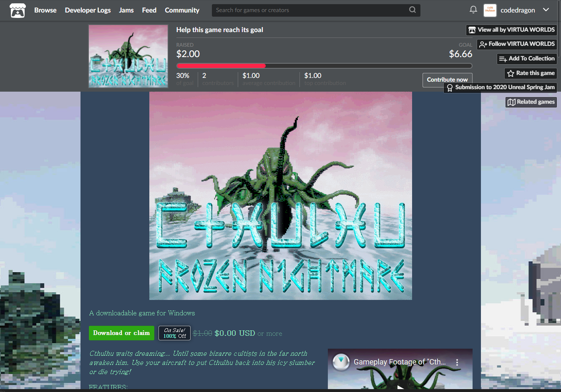Open the Community section
Viewport: 561px width, 392px height.
click(182, 10)
